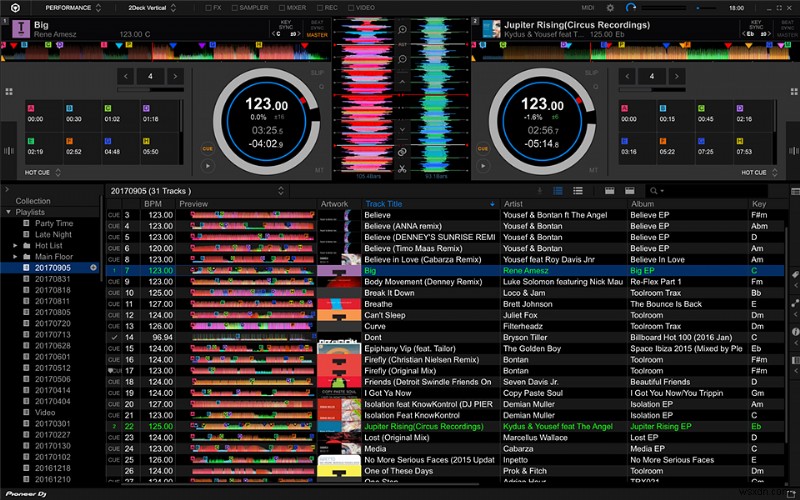Click the list view icon in the browser toolbar
Screen dimensions: 800x500
point(578,191)
